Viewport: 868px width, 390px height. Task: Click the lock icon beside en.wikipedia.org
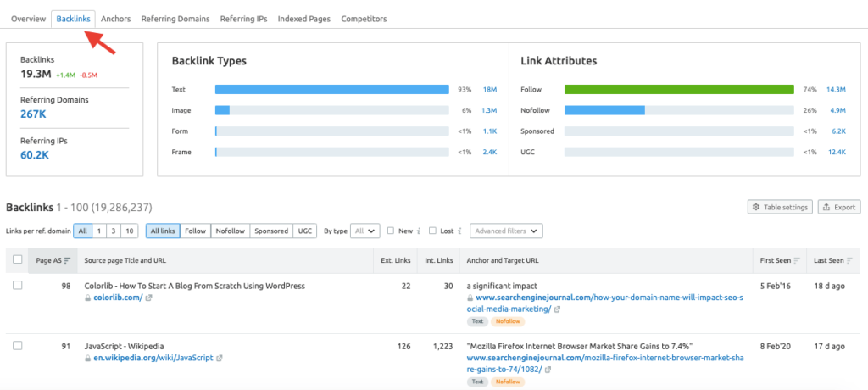[x=87, y=358]
